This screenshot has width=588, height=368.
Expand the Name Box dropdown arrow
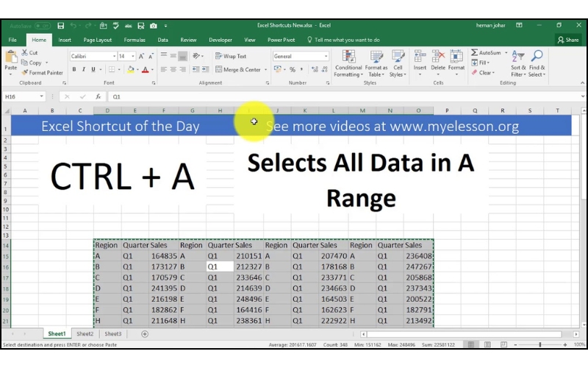(42, 96)
